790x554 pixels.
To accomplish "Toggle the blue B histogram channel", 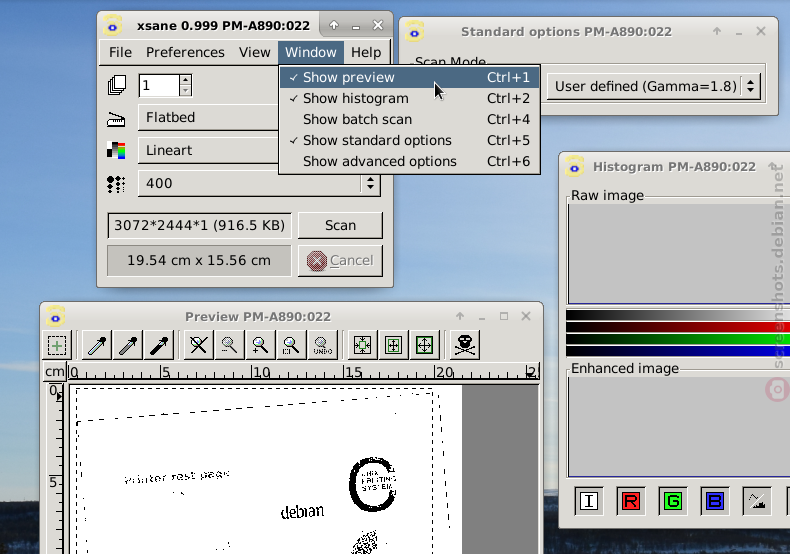I will 715,501.
